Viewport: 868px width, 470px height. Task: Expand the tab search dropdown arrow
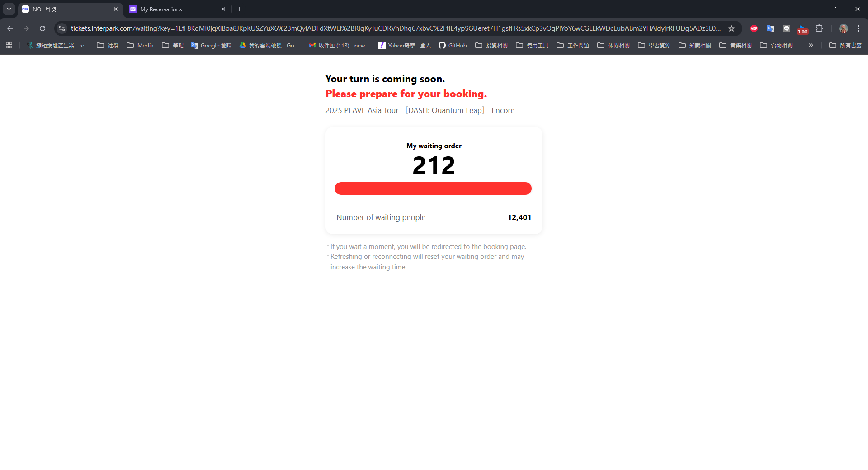(x=9, y=9)
